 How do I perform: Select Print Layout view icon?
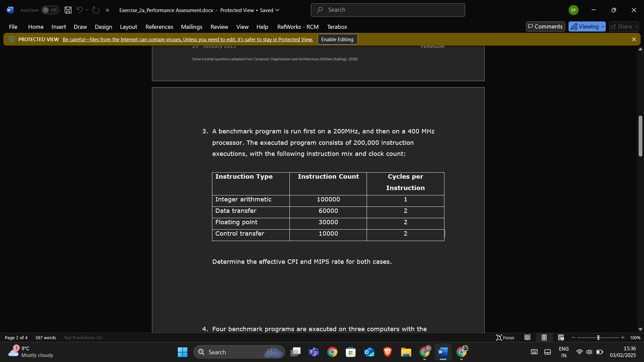(x=544, y=338)
